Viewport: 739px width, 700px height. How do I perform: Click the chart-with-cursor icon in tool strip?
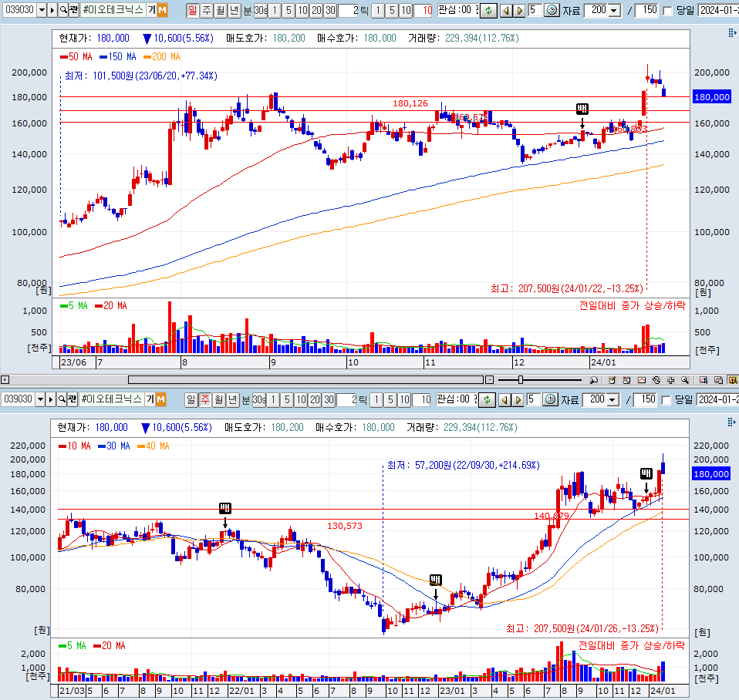[704, 379]
